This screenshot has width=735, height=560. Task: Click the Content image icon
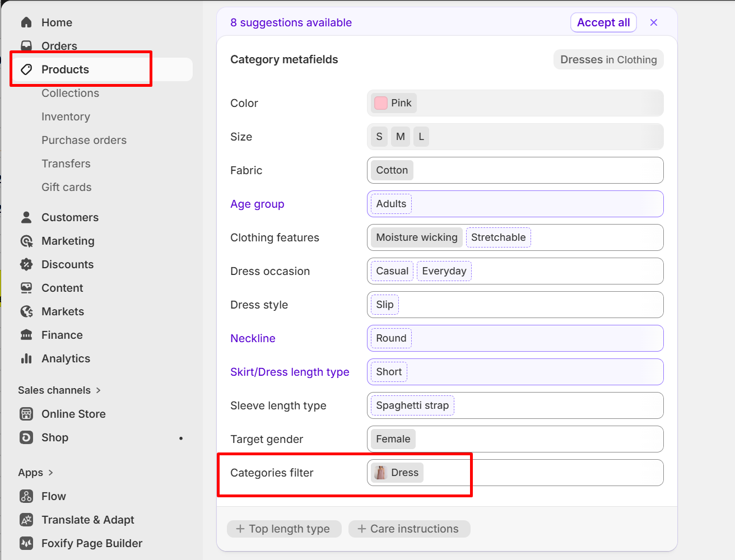[x=26, y=288]
